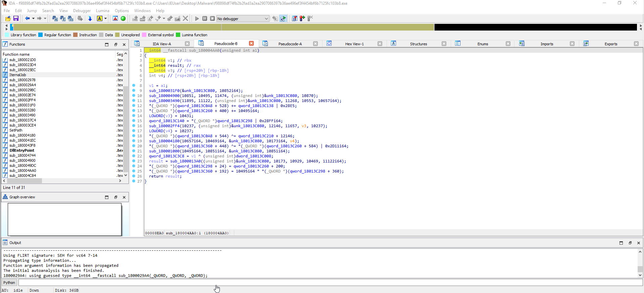
Task: Close the IDA View-A tab
Action: (x=187, y=44)
